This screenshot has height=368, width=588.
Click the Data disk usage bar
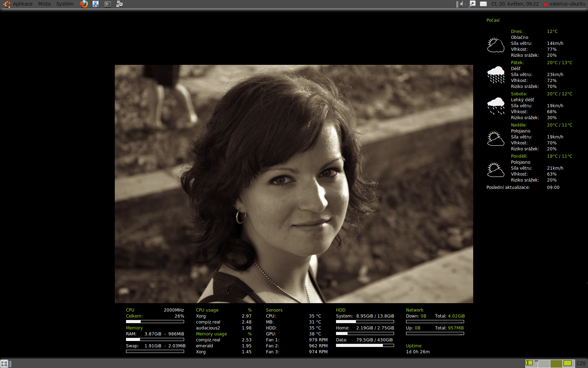(x=365, y=346)
